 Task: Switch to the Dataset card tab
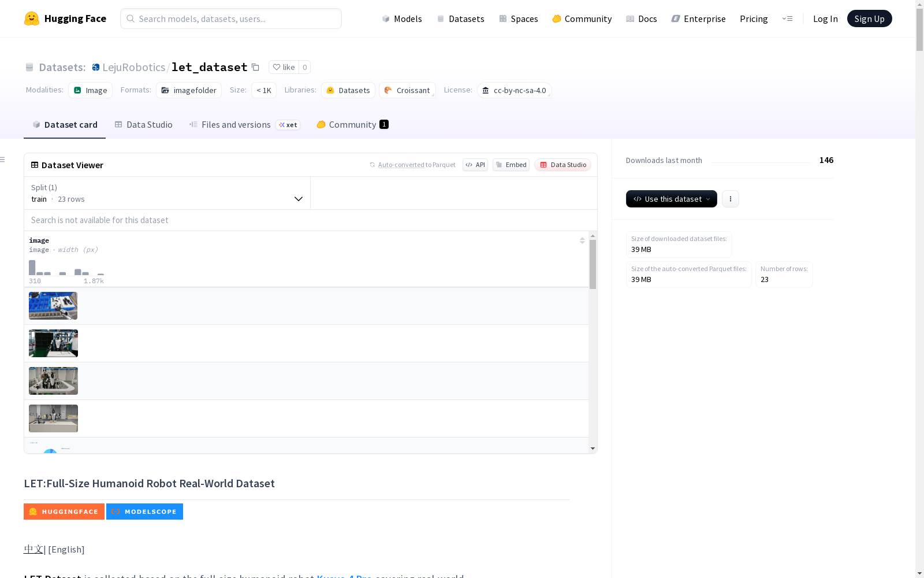tap(65, 125)
